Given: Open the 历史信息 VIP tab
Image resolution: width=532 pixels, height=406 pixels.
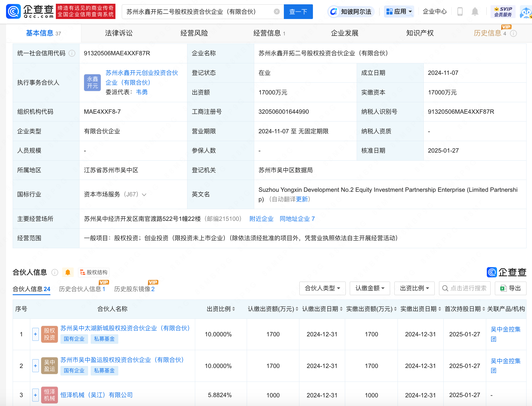Looking at the screenshot, I should [x=490, y=33].
